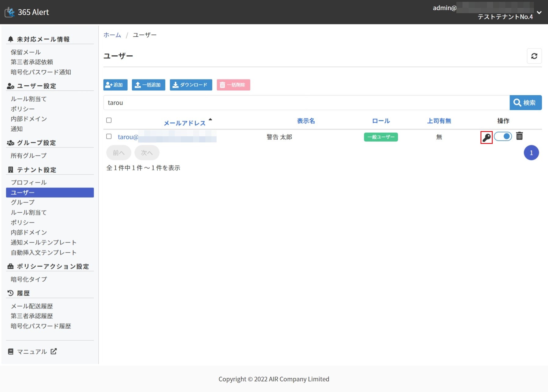Image resolution: width=548 pixels, height=392 pixels.
Task: Click the trash icon in tarou row
Action: pos(519,136)
